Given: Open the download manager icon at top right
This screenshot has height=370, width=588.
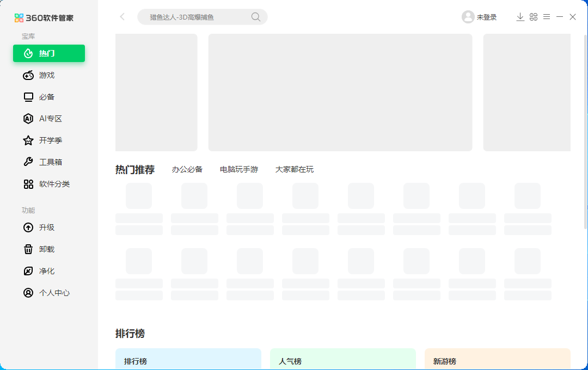Looking at the screenshot, I should point(520,17).
